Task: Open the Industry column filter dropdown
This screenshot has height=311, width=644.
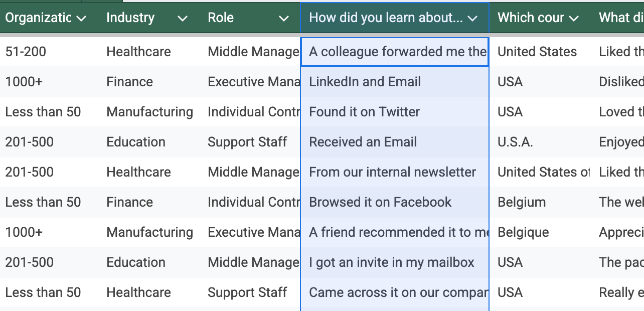Action: (183, 19)
